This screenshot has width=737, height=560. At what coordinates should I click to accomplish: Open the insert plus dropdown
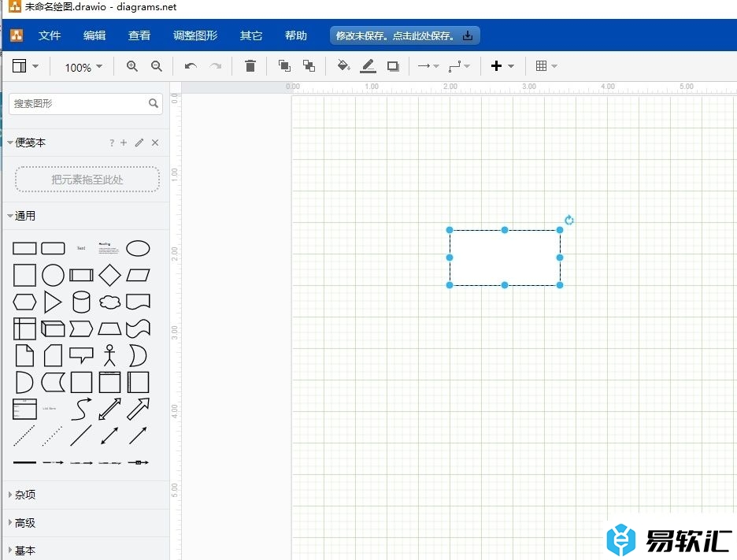(502, 66)
